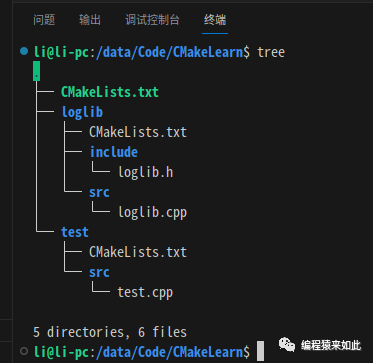Screen dimensions: 373x363
Task: Click li@li-pc in the last prompt line
Action: [x=62, y=352]
